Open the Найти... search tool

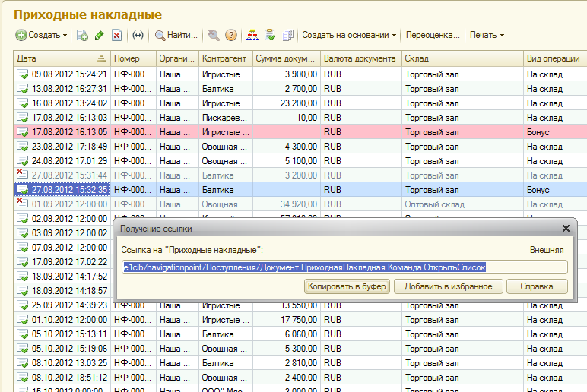[176, 35]
